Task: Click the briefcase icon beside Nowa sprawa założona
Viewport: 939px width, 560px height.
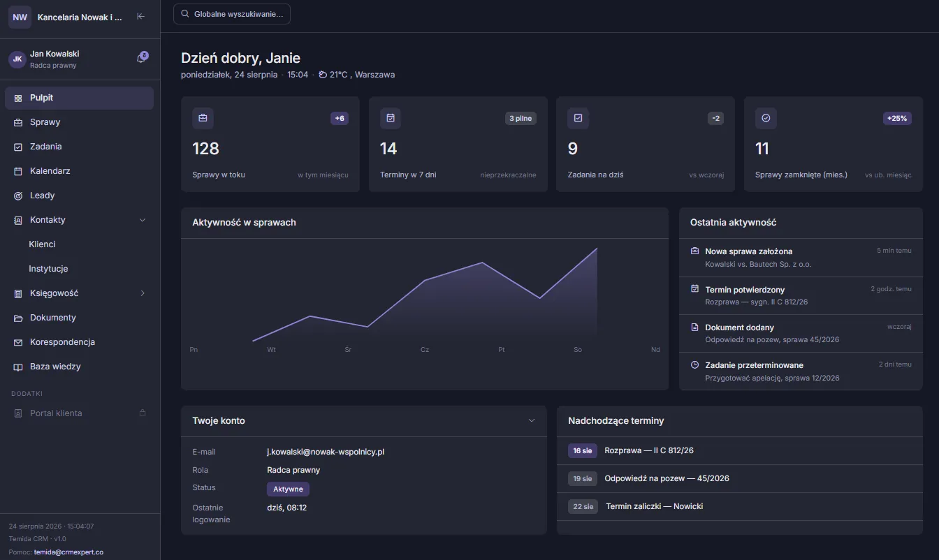Action: 694,251
